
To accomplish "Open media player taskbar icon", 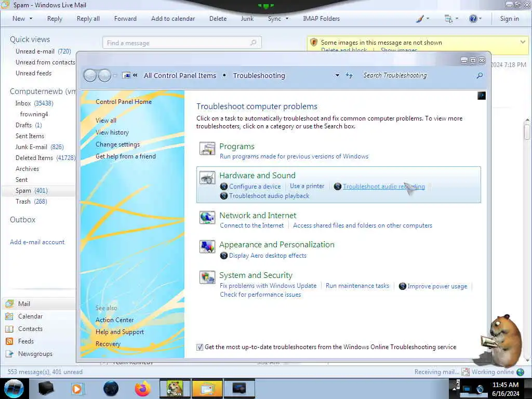I will pyautogui.click(x=77, y=389).
